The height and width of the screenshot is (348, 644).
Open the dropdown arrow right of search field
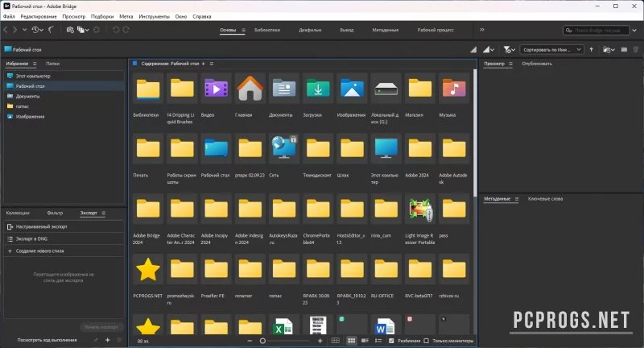pyautogui.click(x=635, y=31)
